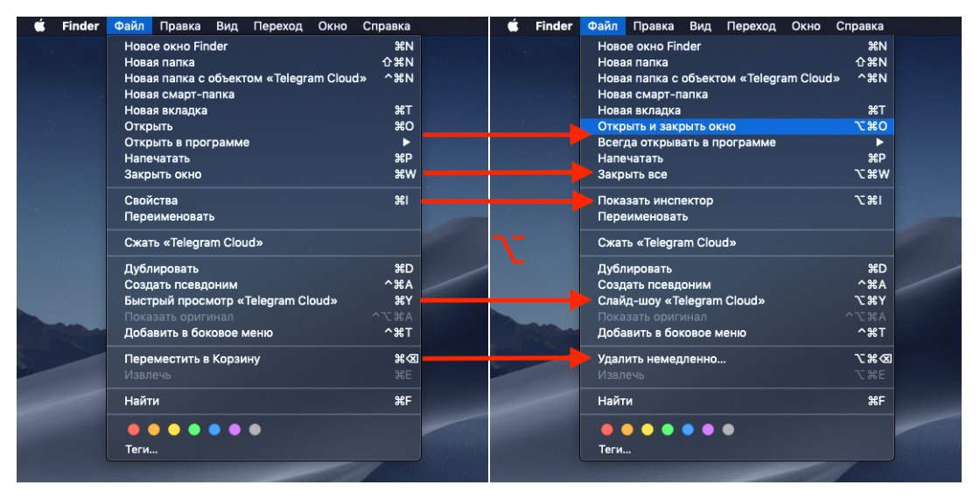980x499 pixels.
Task: Click «Теги…» in the left menu
Action: point(141,449)
